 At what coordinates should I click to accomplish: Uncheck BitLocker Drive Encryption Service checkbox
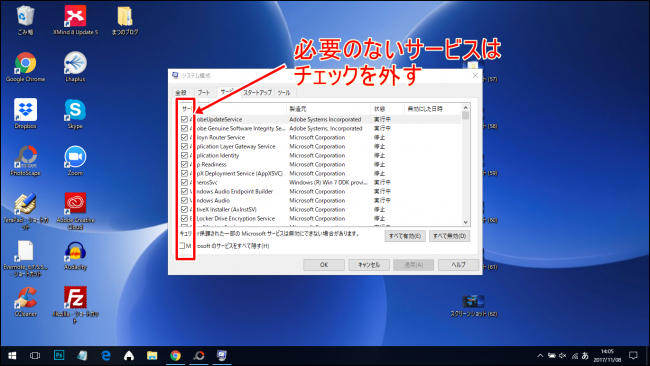point(184,218)
